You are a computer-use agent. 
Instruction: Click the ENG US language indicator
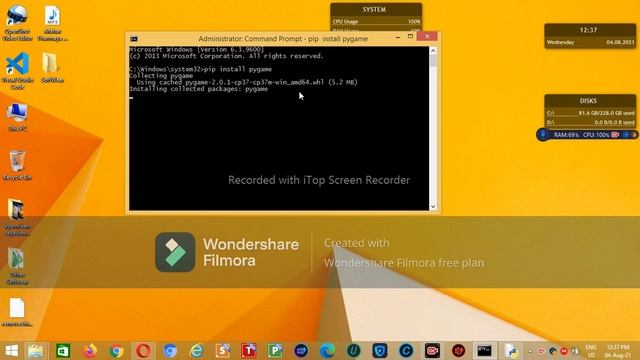click(x=591, y=351)
